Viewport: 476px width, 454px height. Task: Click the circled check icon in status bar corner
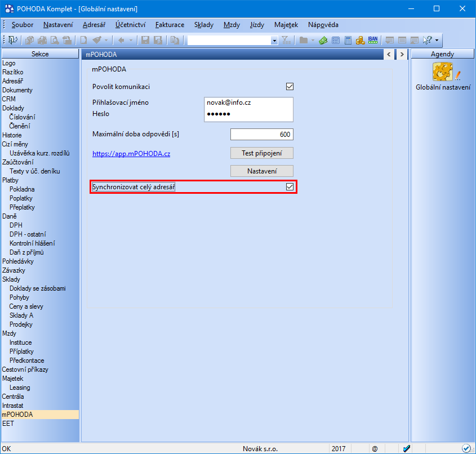466,448
